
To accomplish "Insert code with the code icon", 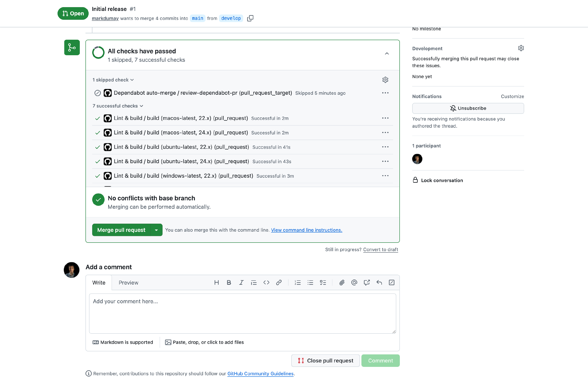I will [266, 282].
